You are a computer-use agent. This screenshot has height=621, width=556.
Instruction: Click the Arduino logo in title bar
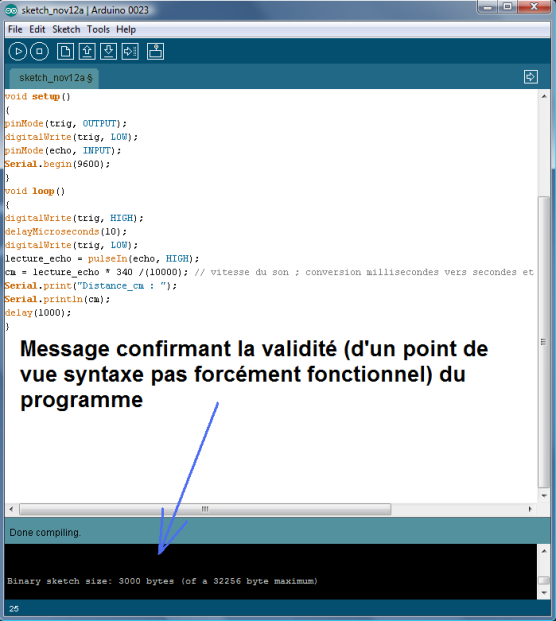click(x=11, y=10)
